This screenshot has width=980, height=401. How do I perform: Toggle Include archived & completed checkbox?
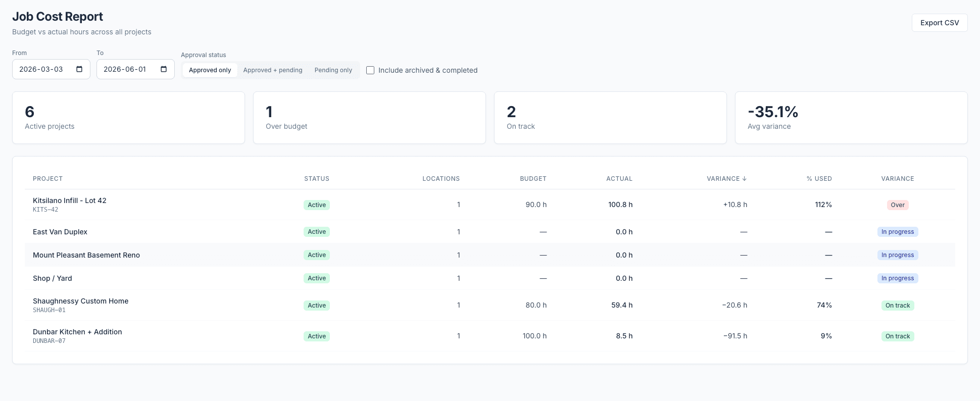tap(370, 70)
